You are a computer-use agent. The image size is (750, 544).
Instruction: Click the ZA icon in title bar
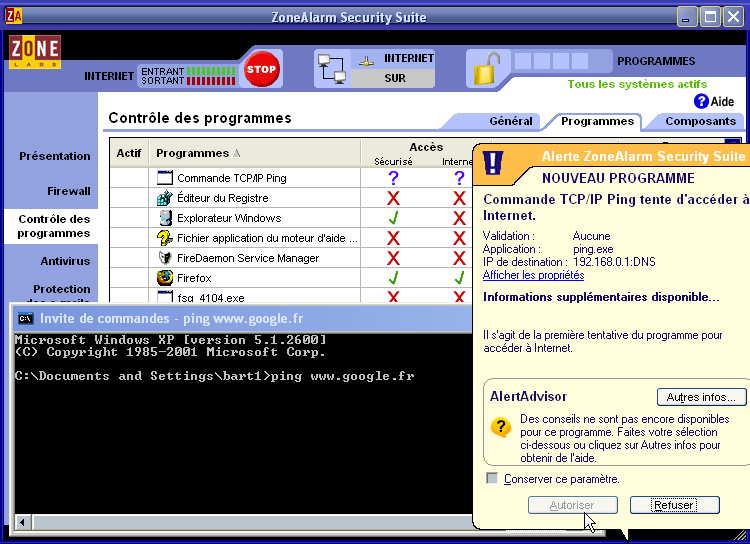click(13, 16)
